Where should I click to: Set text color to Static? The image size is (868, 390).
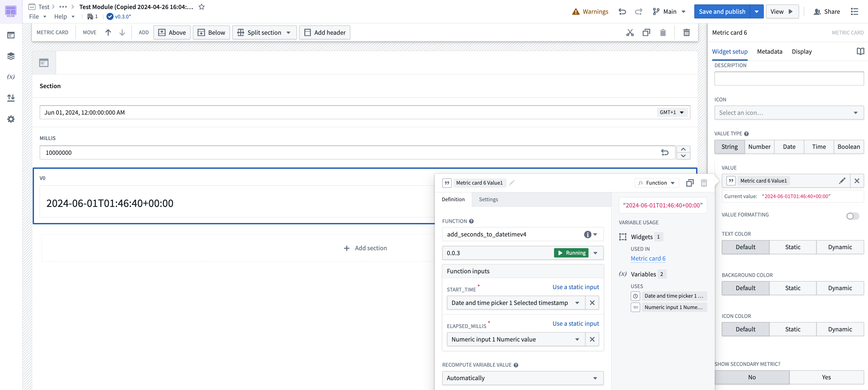[x=793, y=247]
